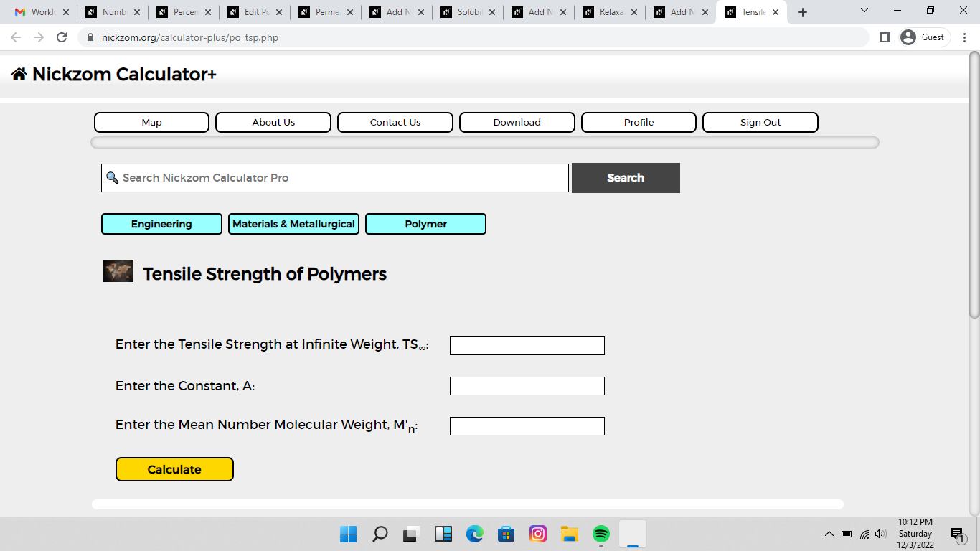Open Microsoft Store from the taskbar
980x551 pixels.
pos(507,534)
